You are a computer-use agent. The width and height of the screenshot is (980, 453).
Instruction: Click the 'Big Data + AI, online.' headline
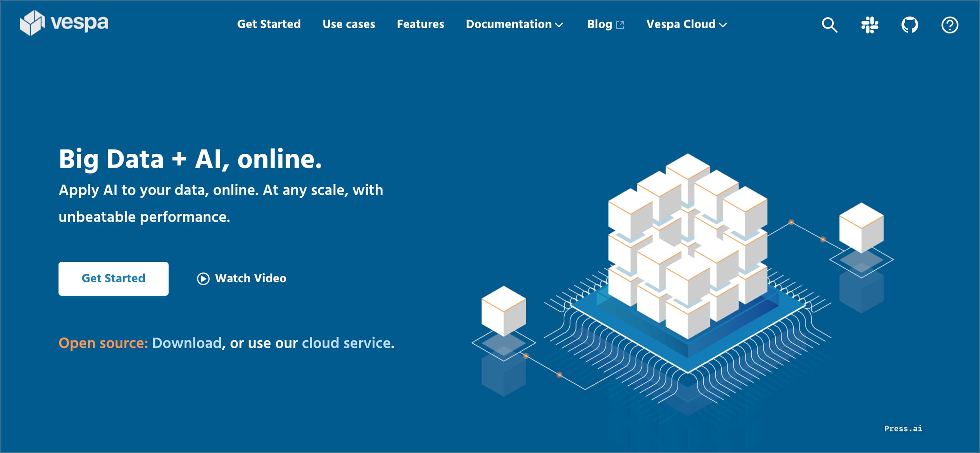click(x=190, y=159)
